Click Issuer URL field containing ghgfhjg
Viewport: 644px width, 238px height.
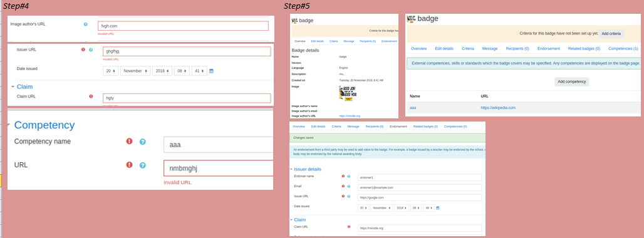point(187,51)
